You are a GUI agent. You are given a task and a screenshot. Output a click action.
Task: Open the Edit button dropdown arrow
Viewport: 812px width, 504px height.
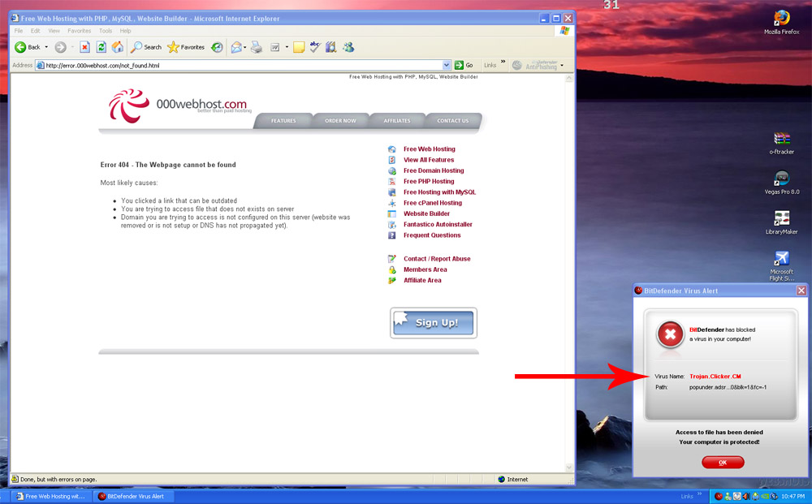pyautogui.click(x=287, y=47)
